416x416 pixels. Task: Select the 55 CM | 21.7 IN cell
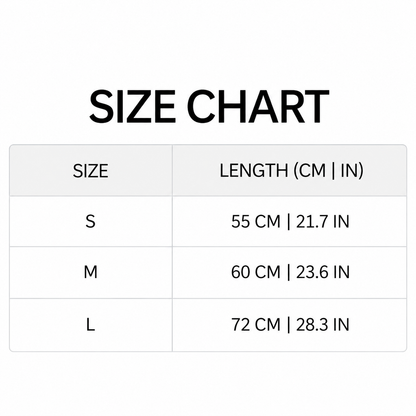[x=290, y=221]
